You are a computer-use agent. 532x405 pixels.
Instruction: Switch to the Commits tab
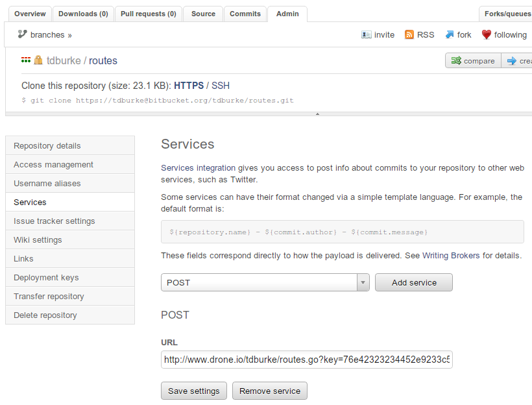click(x=245, y=14)
